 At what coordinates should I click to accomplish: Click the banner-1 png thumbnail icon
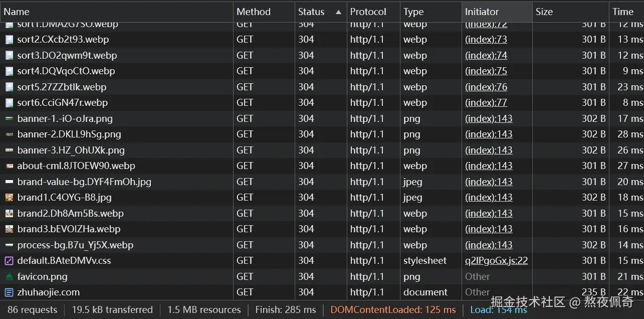tap(9, 119)
